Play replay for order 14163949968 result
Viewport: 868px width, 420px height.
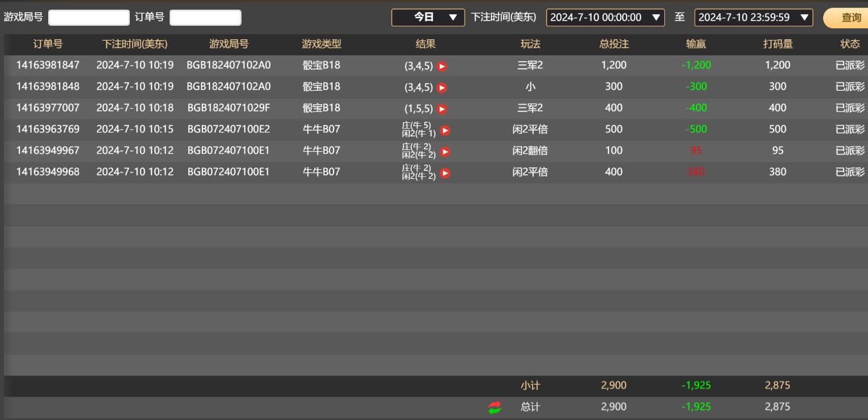click(445, 173)
